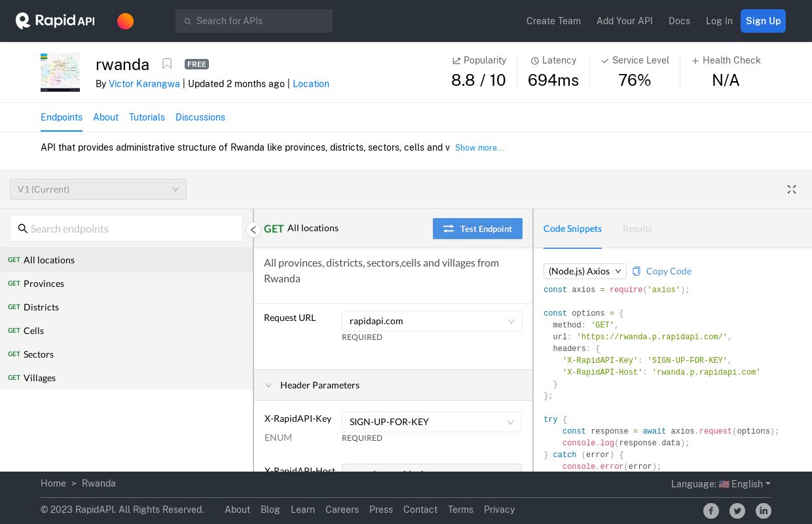The width and height of the screenshot is (812, 524).
Task: Click Create Team
Action: pos(553,21)
